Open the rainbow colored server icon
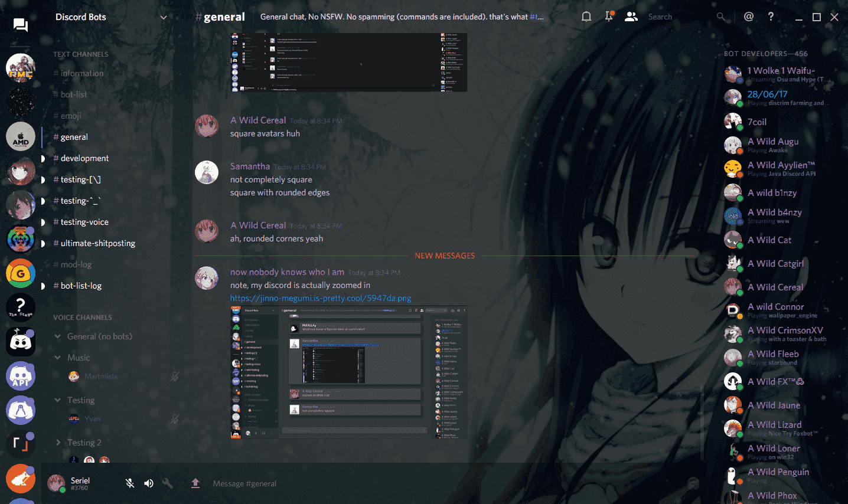The image size is (848, 504). 21,240
